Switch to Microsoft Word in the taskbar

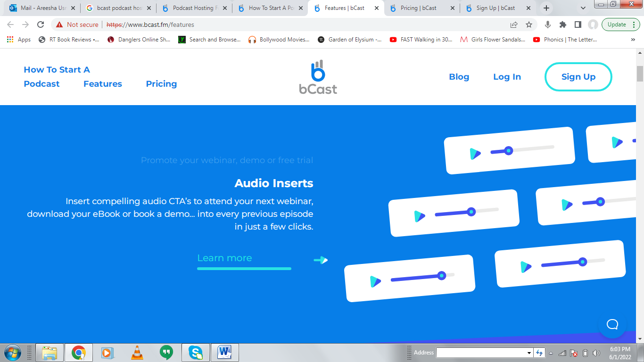click(225, 353)
